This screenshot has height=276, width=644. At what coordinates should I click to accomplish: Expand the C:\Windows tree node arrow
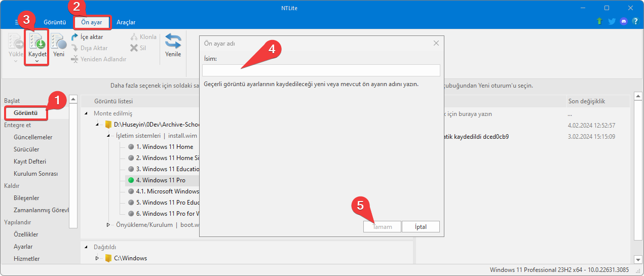[97, 258]
